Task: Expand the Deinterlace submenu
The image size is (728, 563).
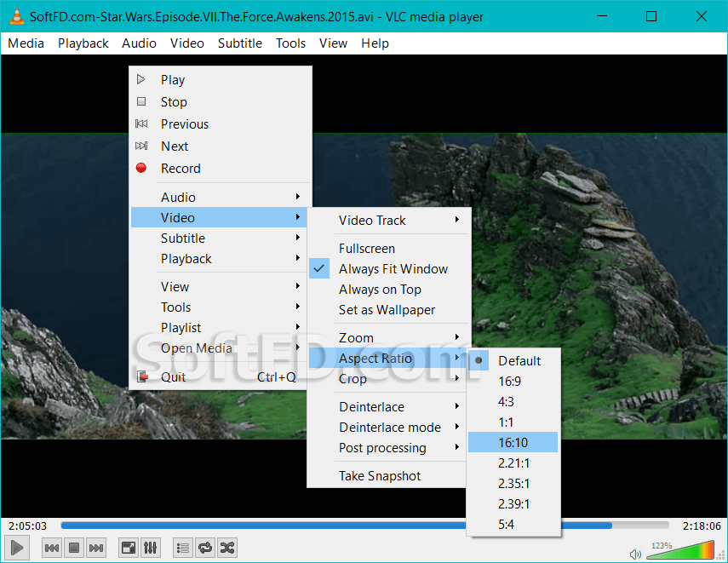Action: point(389,406)
